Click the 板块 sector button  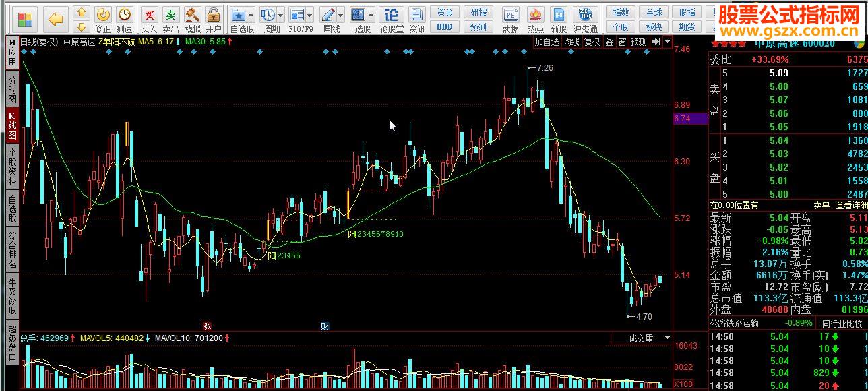point(654,27)
